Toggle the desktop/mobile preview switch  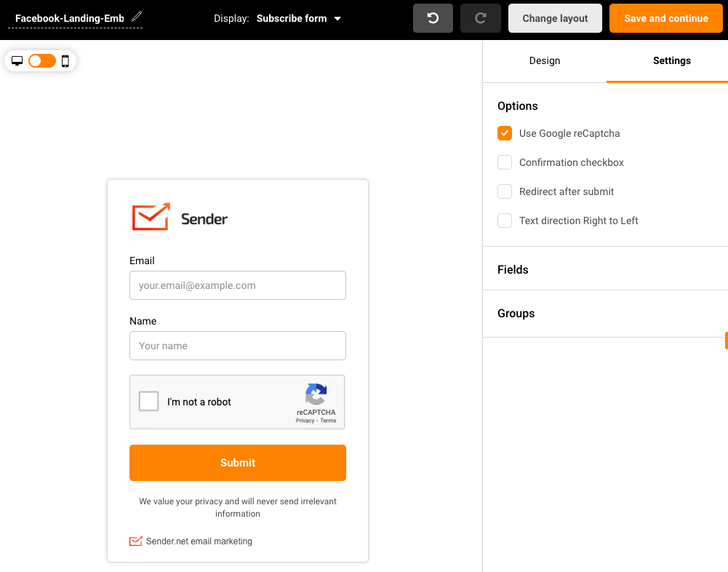(41, 61)
